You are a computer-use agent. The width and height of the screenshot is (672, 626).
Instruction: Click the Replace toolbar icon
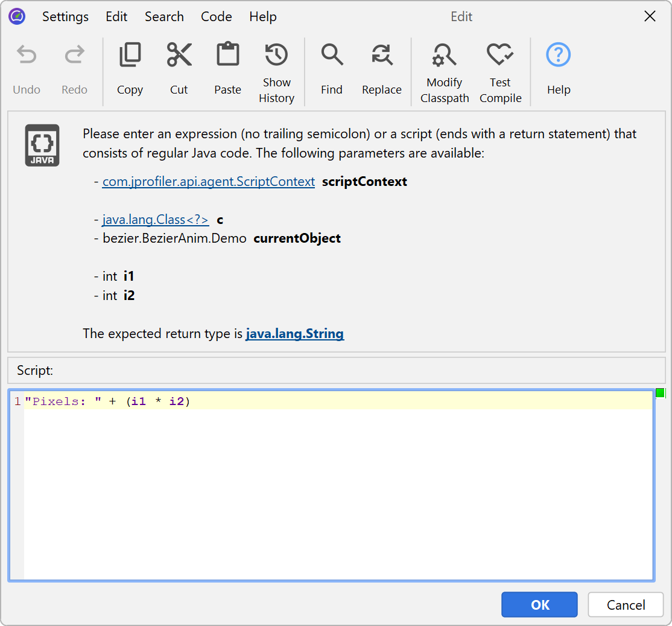click(x=382, y=56)
